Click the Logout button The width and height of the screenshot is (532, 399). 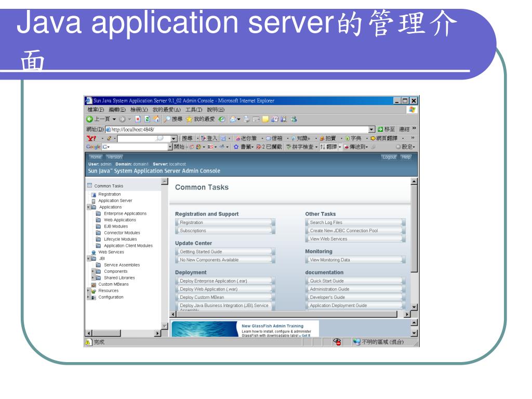(389, 157)
